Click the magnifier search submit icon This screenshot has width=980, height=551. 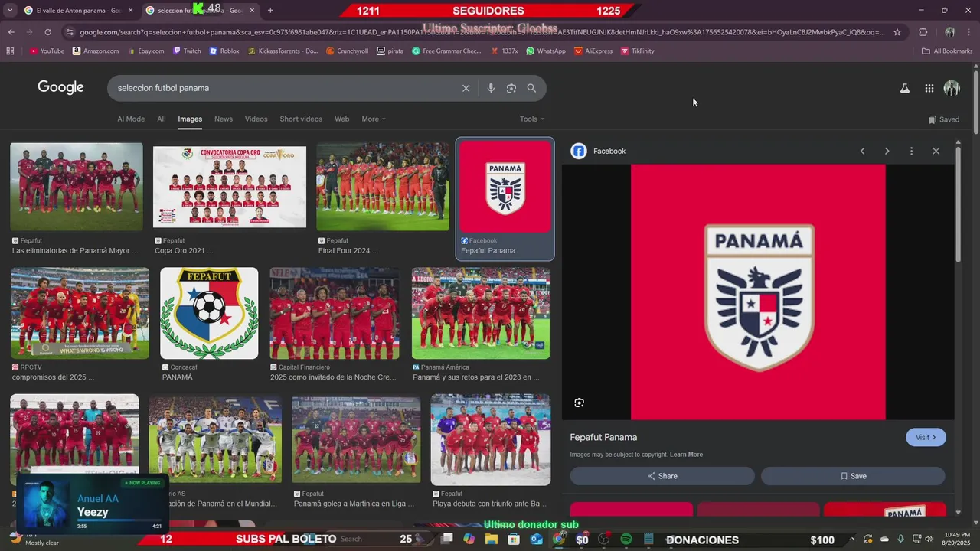[x=531, y=88]
